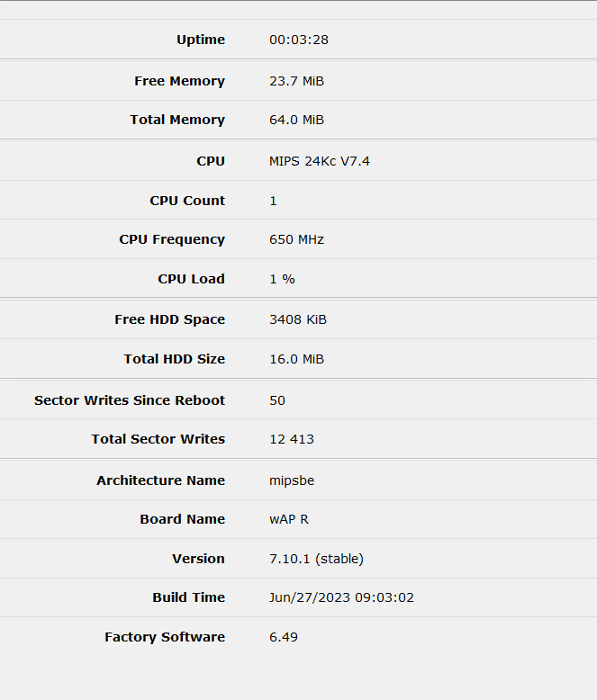Click the Total HDD Size label
Screen dimensions: 597x700
(175, 359)
